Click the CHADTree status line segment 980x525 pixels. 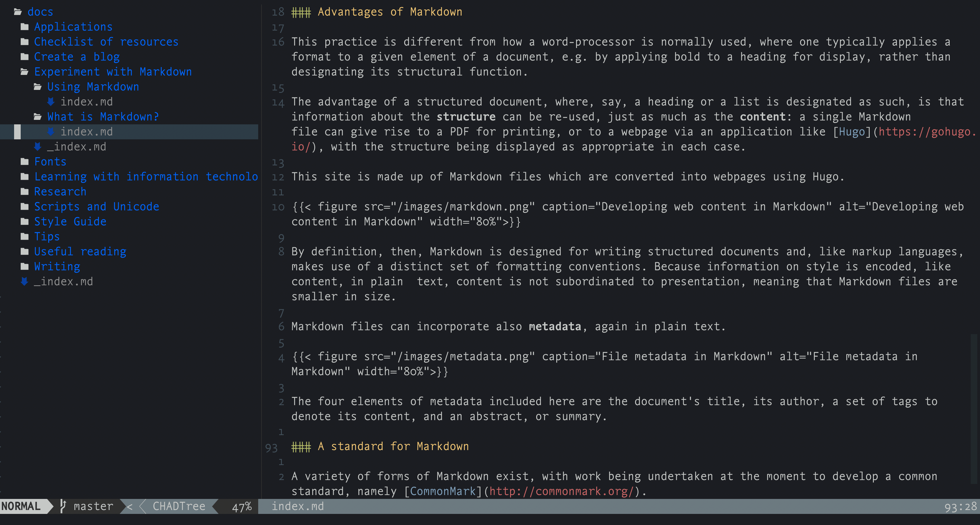tap(179, 506)
